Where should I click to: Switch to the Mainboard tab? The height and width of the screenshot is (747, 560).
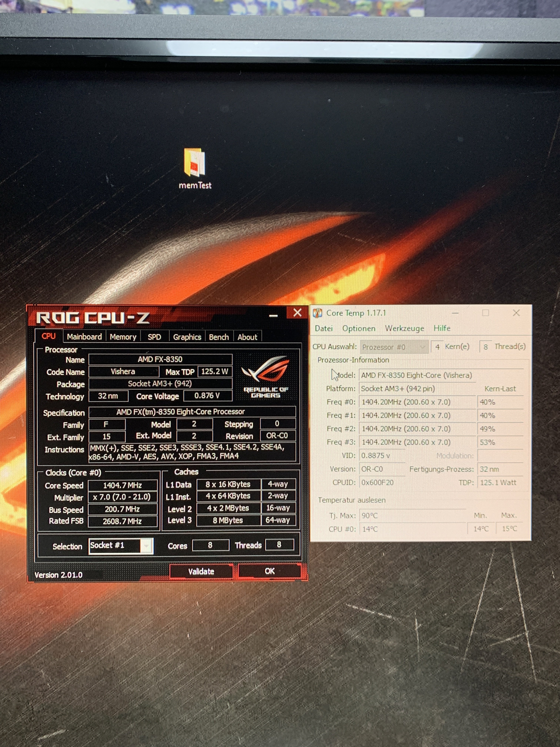click(84, 337)
